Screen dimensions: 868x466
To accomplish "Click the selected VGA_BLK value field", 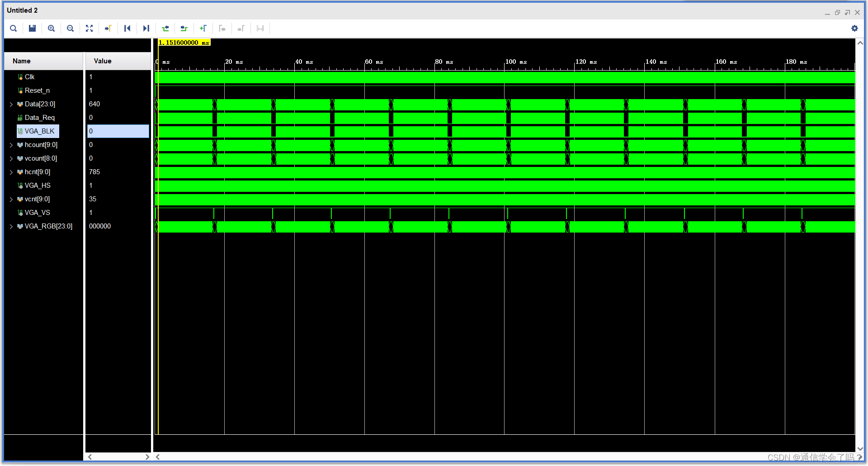I will (x=118, y=131).
